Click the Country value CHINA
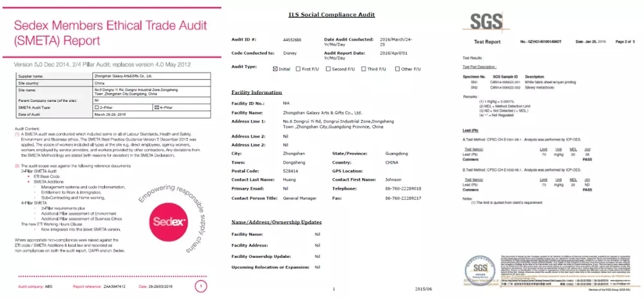644x298 pixels. [x=392, y=162]
